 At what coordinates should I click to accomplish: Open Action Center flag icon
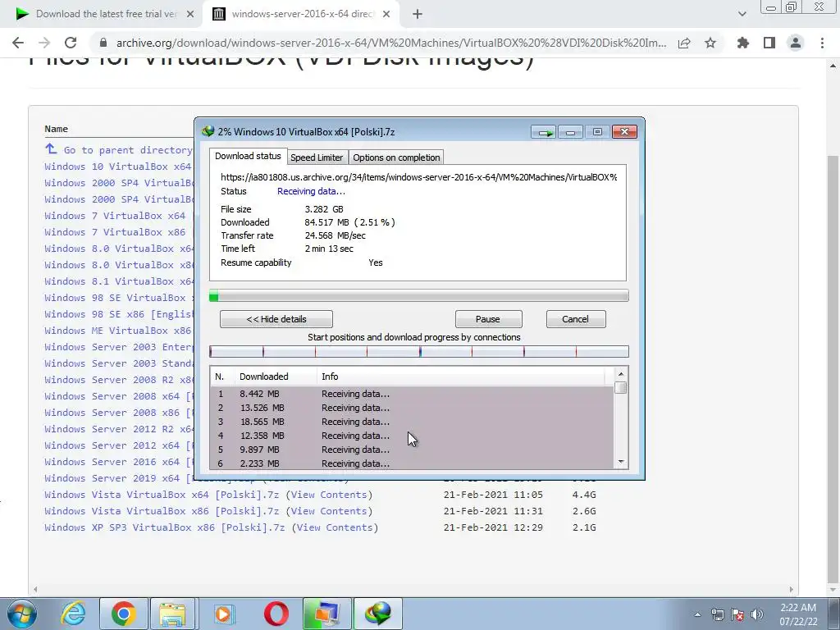[x=737, y=615]
